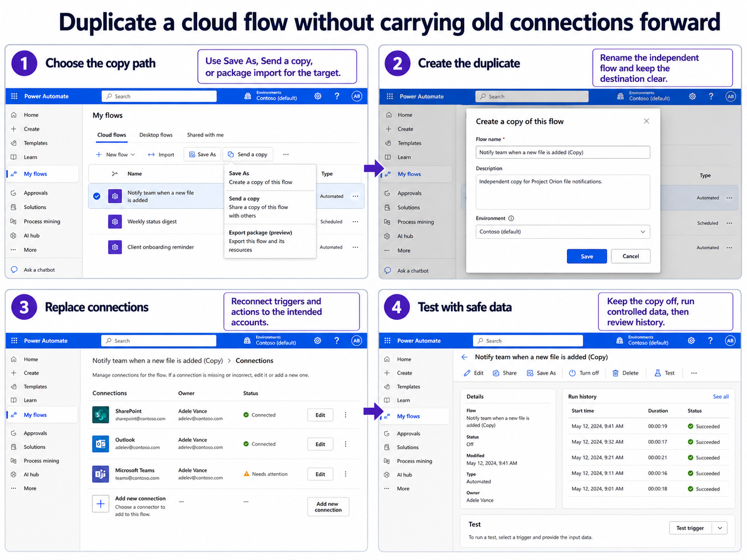Open the Microsoft Teams connection kebab menu
Screen dimensions: 747x560
click(346, 474)
